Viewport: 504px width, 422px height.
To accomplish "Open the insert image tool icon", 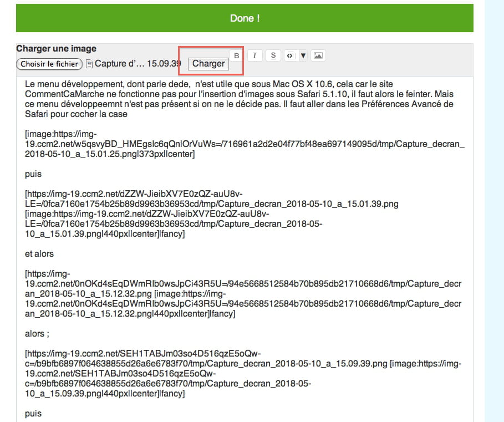I will pyautogui.click(x=318, y=55).
